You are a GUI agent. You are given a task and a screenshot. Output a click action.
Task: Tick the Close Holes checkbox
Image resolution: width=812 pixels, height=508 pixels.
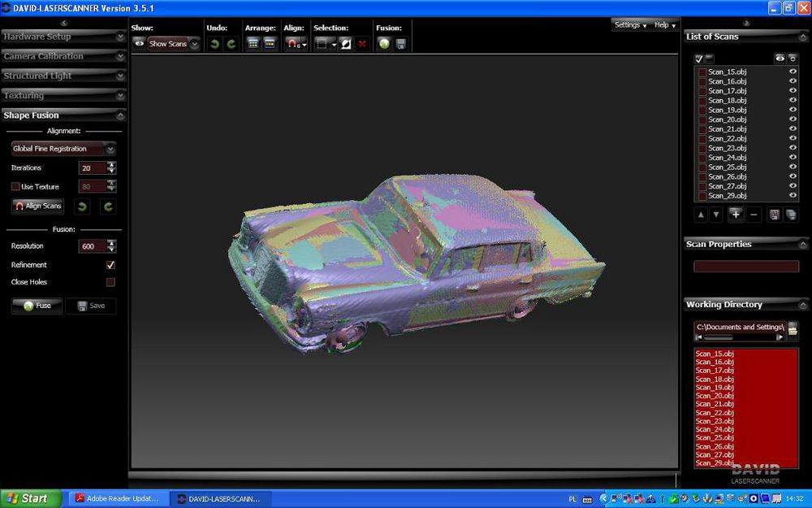(x=110, y=282)
